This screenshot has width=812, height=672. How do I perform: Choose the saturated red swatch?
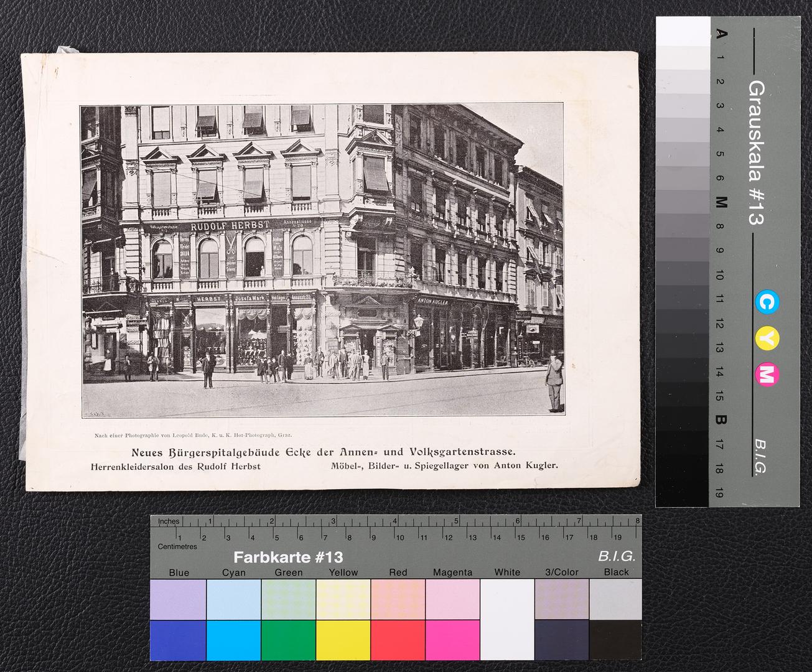398,640
